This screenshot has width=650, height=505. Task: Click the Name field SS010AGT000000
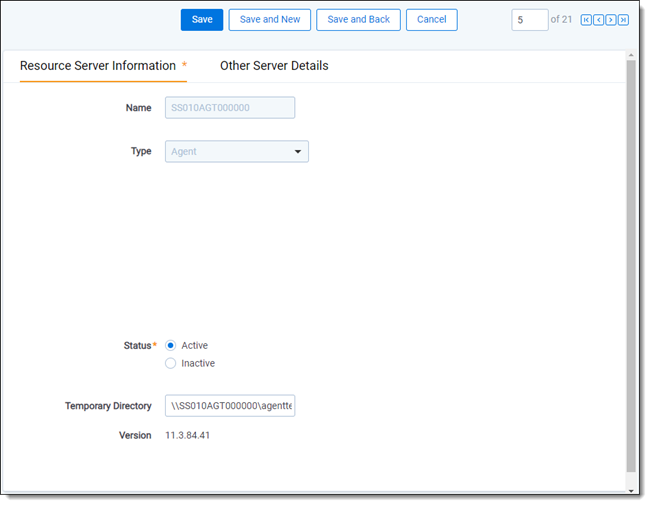point(230,108)
